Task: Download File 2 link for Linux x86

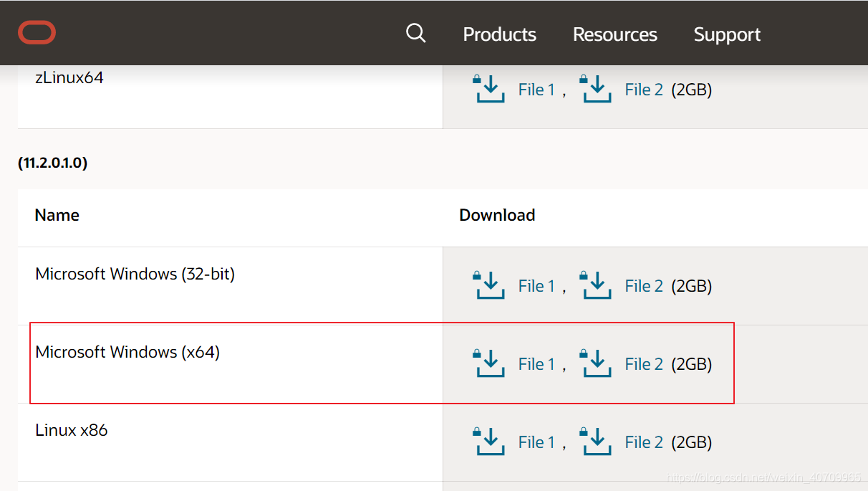Action: click(644, 442)
